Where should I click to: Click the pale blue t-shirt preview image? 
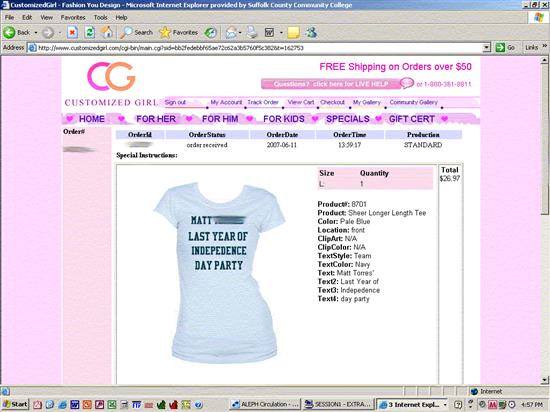point(219,273)
